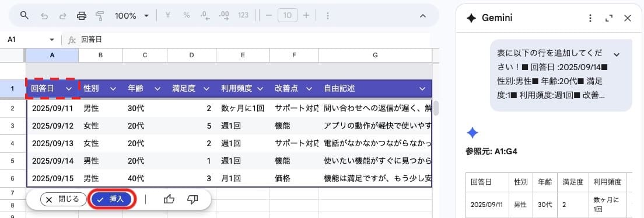Click the undo arrow icon

tap(44, 16)
